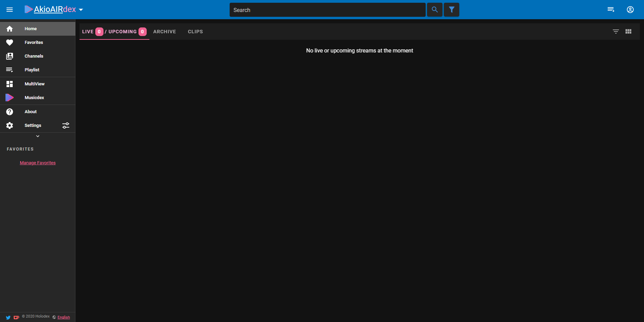This screenshot has width=644, height=322.
Task: Open Playlist from the sidebar
Action: pyautogui.click(x=38, y=70)
